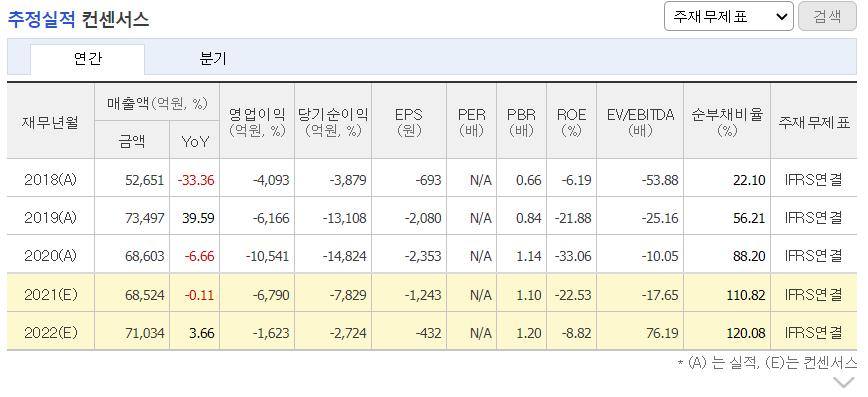Image resolution: width=868 pixels, height=397 pixels.
Task: Click the 2022(E) row label
Action: tap(50, 333)
